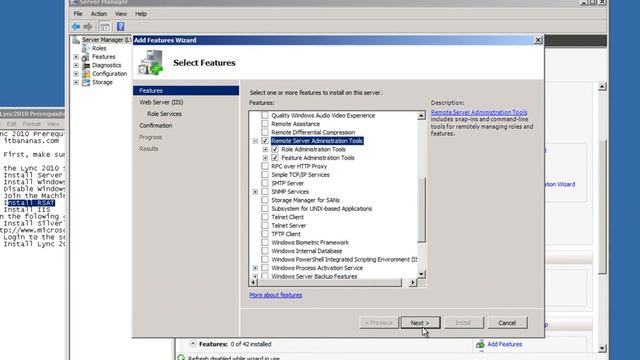
Task: Expand Feature Administration Tools node
Action: pyautogui.click(x=265, y=158)
